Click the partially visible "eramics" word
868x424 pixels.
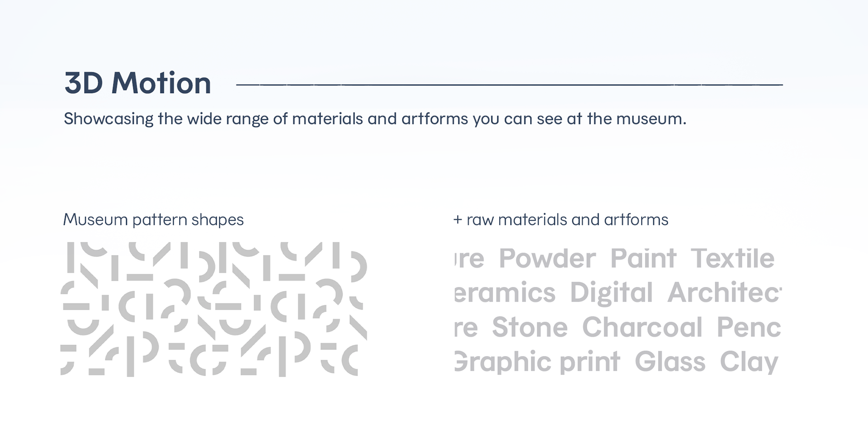point(505,293)
